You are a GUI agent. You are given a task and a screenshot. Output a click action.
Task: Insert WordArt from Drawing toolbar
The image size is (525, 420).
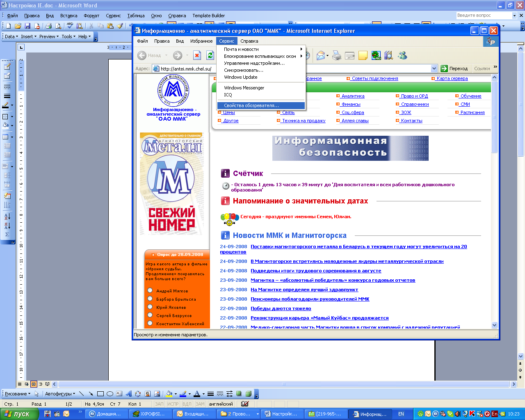point(128,394)
